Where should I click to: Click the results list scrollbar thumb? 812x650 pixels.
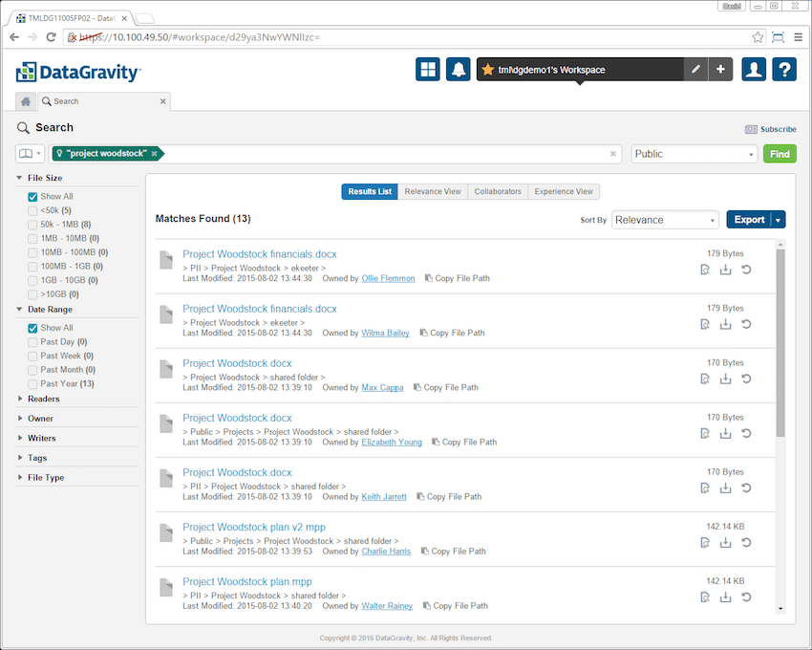(780, 342)
